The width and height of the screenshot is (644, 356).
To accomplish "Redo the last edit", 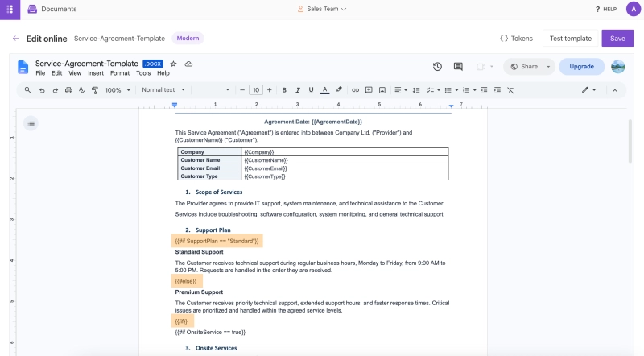I will pos(55,90).
